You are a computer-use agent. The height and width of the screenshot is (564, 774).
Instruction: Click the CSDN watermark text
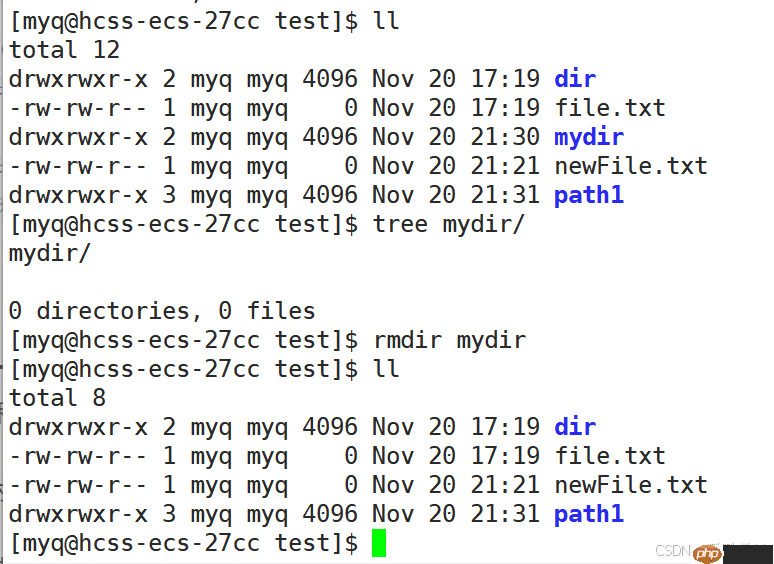[x=672, y=551]
